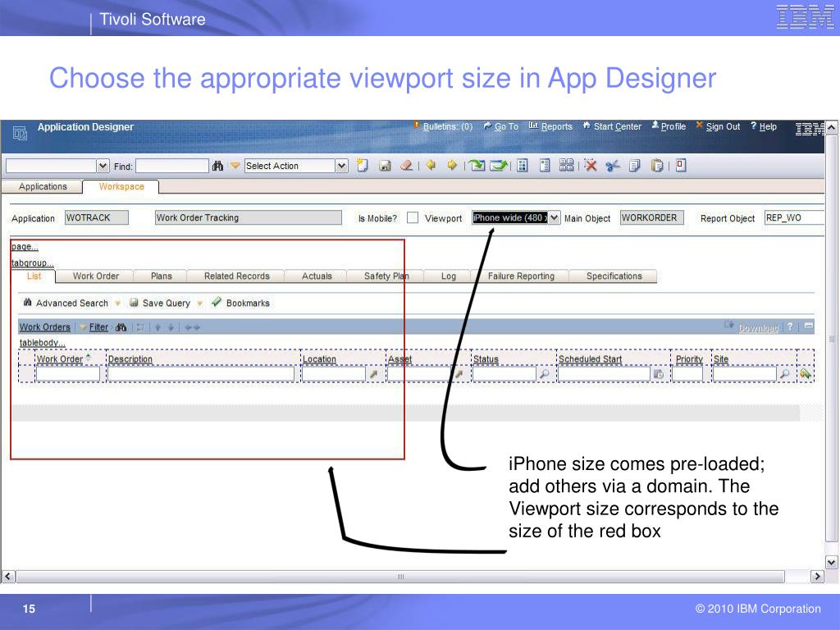The width and height of the screenshot is (840, 630).
Task: Click the Profile link
Action: 673,126
